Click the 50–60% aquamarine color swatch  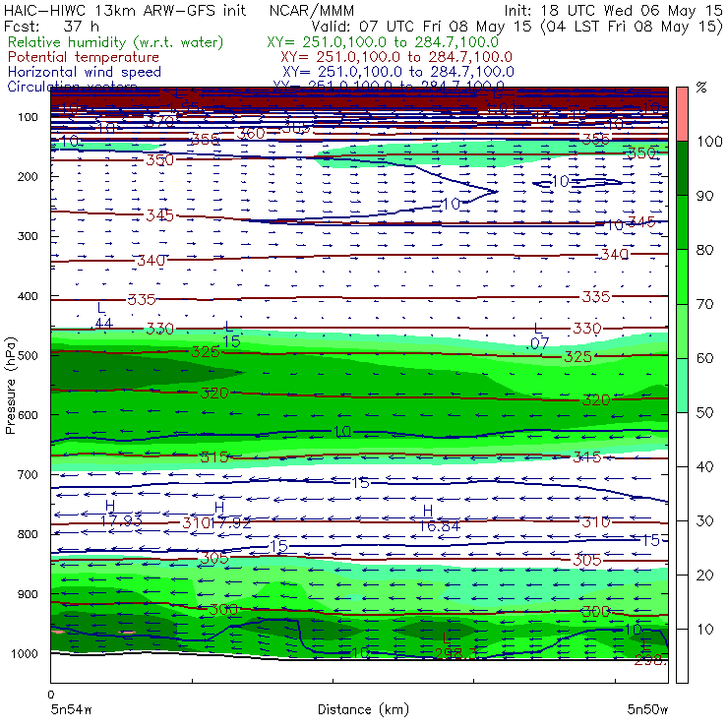682,385
